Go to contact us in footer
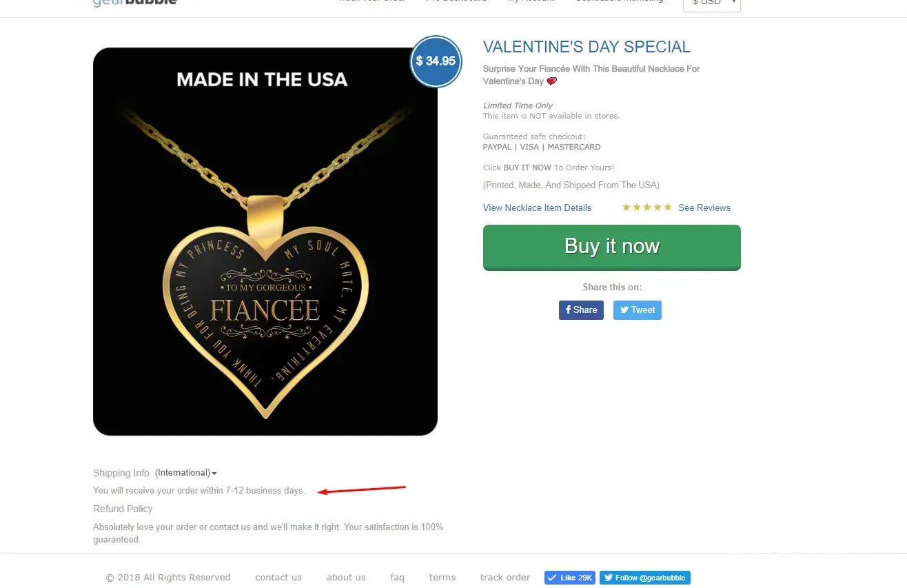907x588 pixels. click(x=278, y=578)
